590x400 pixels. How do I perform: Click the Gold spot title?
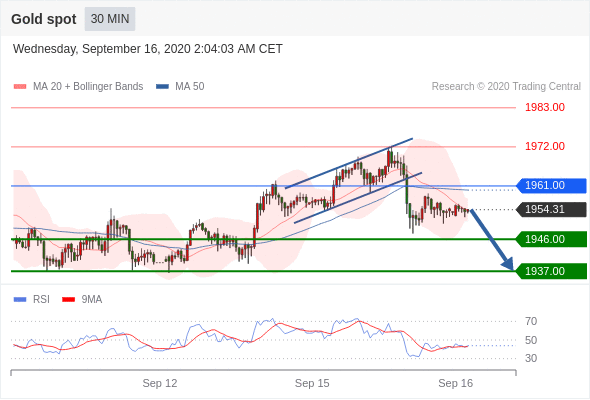point(44,19)
